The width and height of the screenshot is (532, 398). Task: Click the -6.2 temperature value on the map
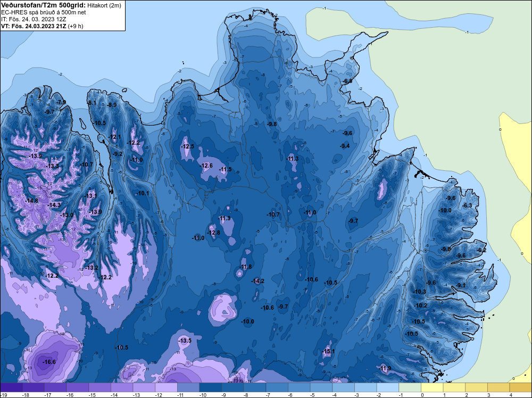coord(481,250)
